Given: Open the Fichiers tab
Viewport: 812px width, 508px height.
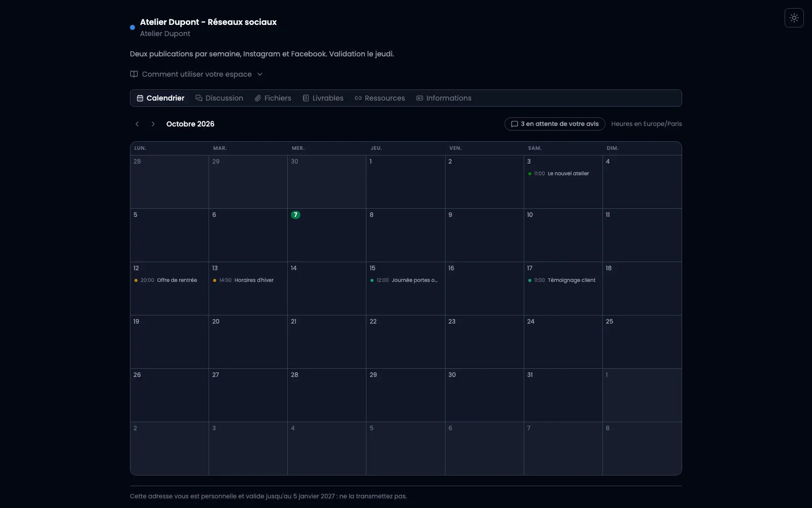Looking at the screenshot, I should 273,98.
